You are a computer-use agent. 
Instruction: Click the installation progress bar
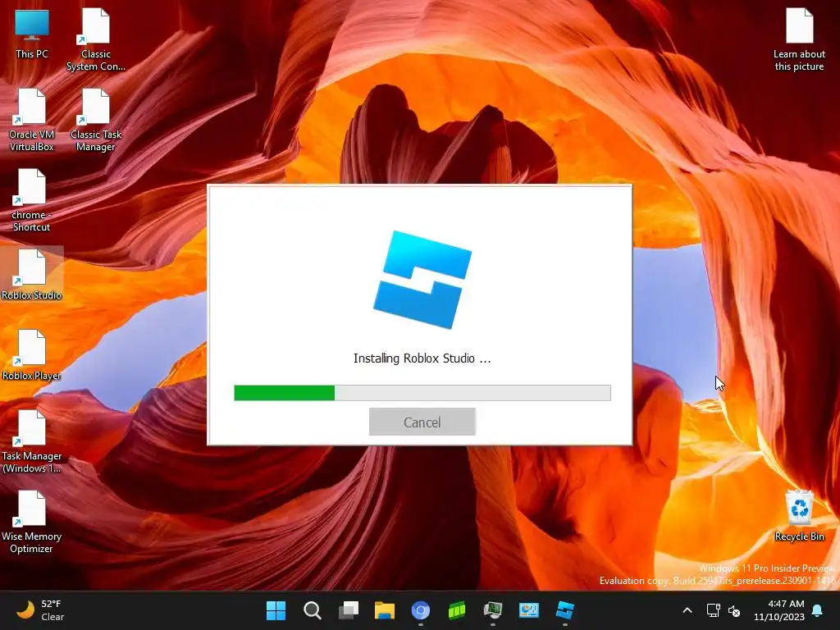click(422, 393)
